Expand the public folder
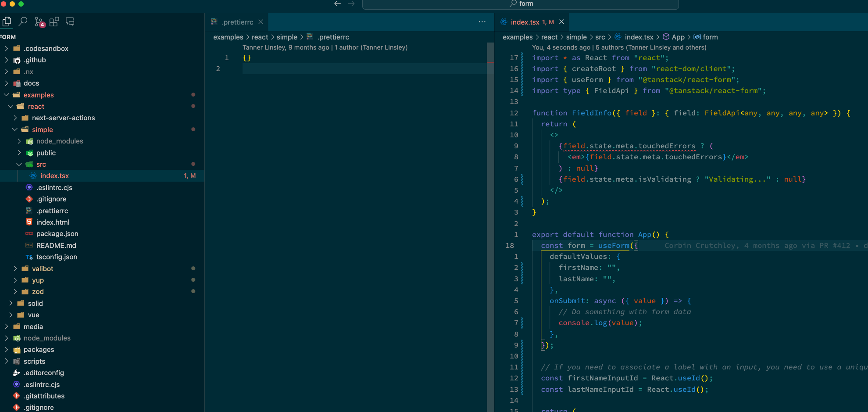Screen dimensions: 868x412 [19, 153]
